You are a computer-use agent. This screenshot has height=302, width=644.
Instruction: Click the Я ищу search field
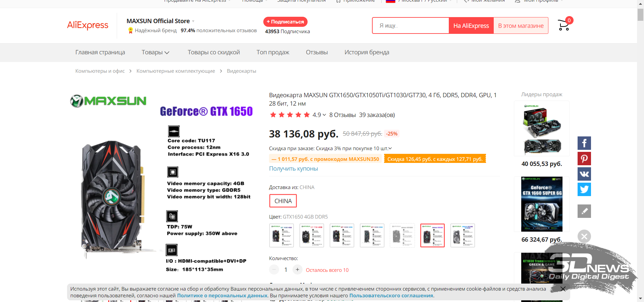click(411, 25)
